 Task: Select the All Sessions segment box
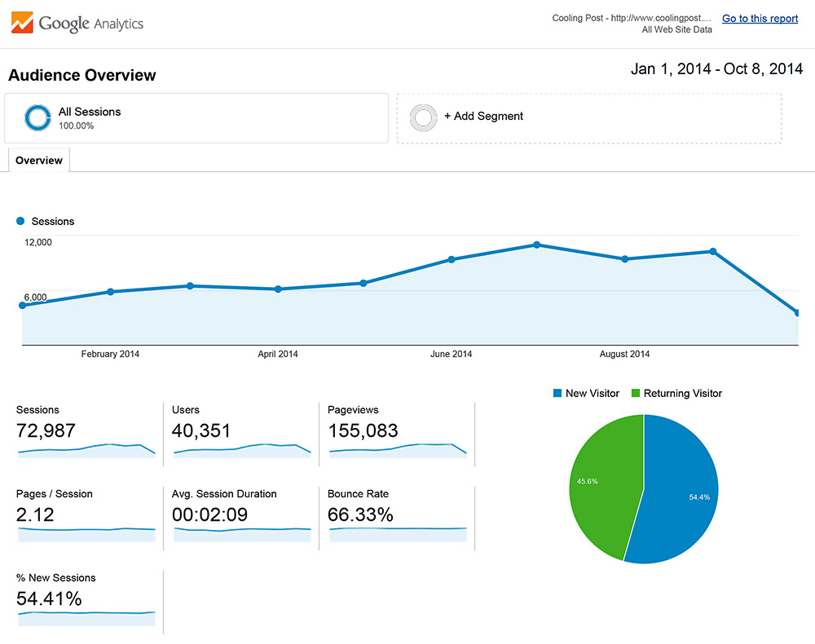[x=196, y=118]
